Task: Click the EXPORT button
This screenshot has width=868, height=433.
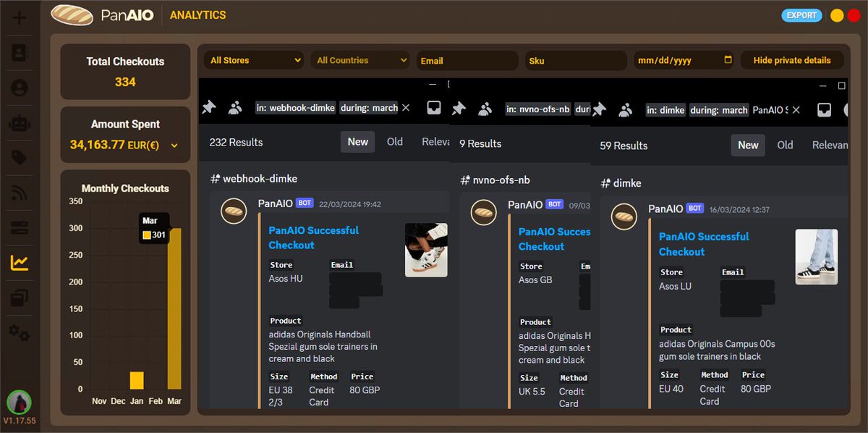Action: click(801, 15)
